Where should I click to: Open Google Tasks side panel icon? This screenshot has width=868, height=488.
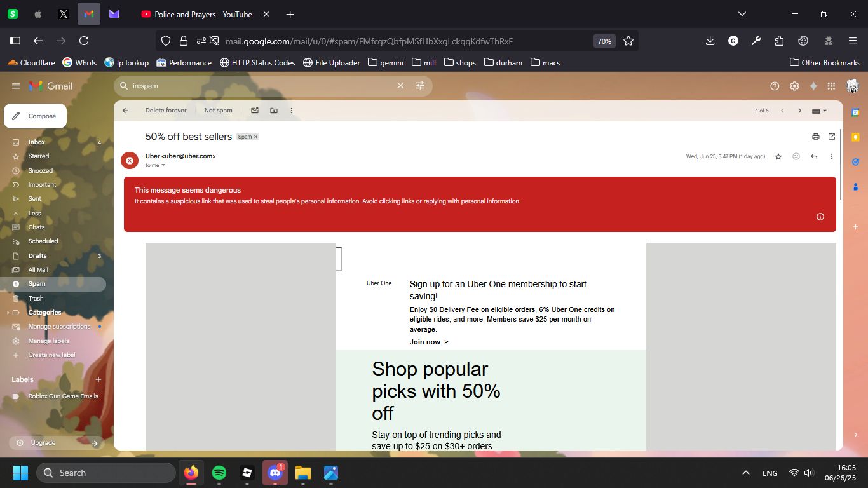tap(856, 161)
